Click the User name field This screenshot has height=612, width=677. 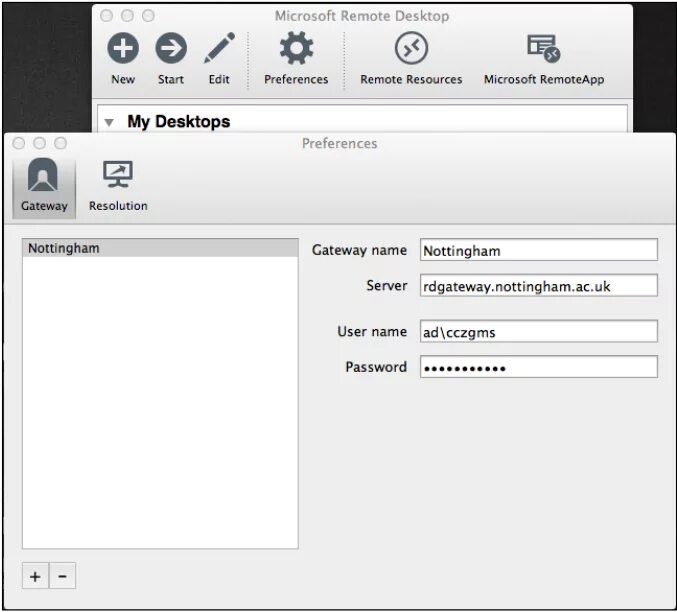coord(538,332)
